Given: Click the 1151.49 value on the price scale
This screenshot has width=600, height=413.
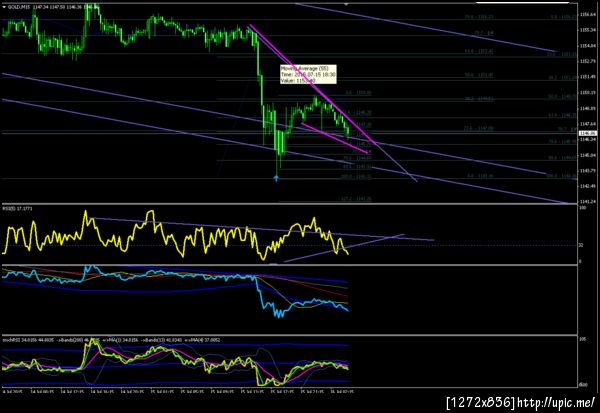Looking at the screenshot, I should click(x=588, y=77).
